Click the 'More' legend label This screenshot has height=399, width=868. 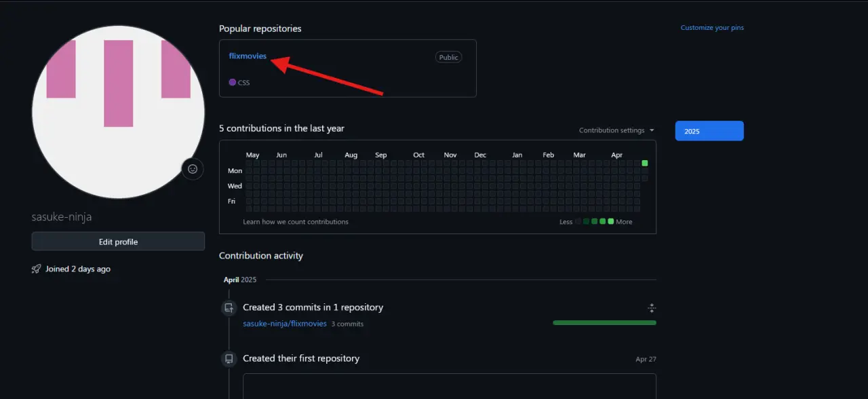[625, 222]
